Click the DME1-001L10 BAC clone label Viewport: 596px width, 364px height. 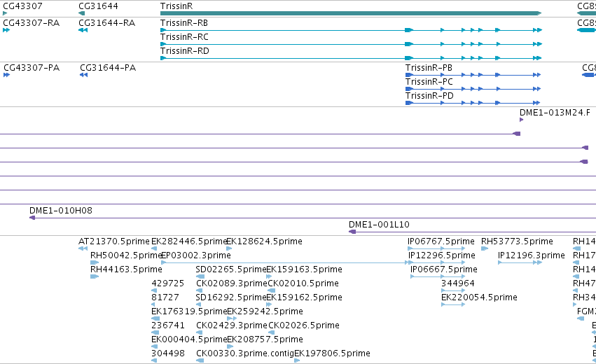point(379,225)
